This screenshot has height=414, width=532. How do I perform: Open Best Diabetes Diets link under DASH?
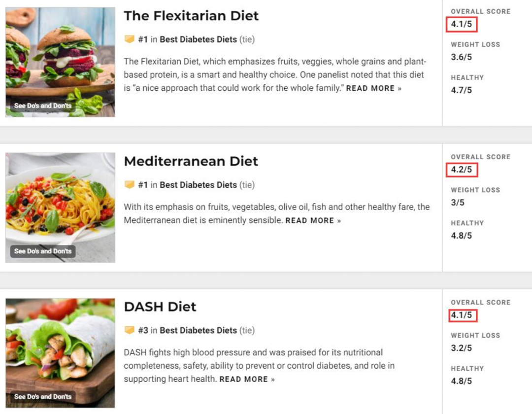click(x=198, y=330)
